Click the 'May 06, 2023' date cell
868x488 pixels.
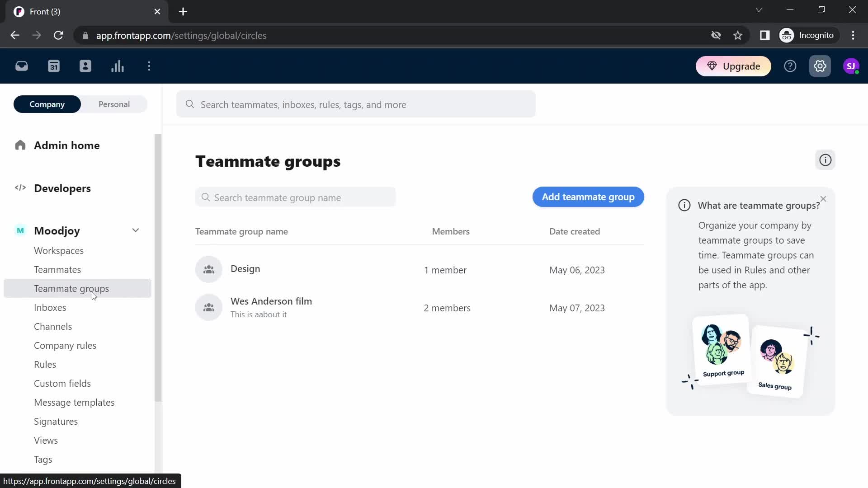(x=577, y=270)
